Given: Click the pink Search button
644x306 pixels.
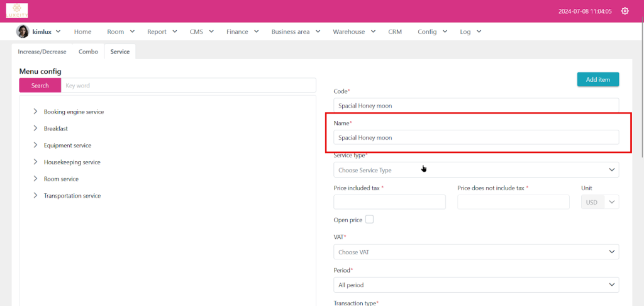Looking at the screenshot, I should 40,86.
